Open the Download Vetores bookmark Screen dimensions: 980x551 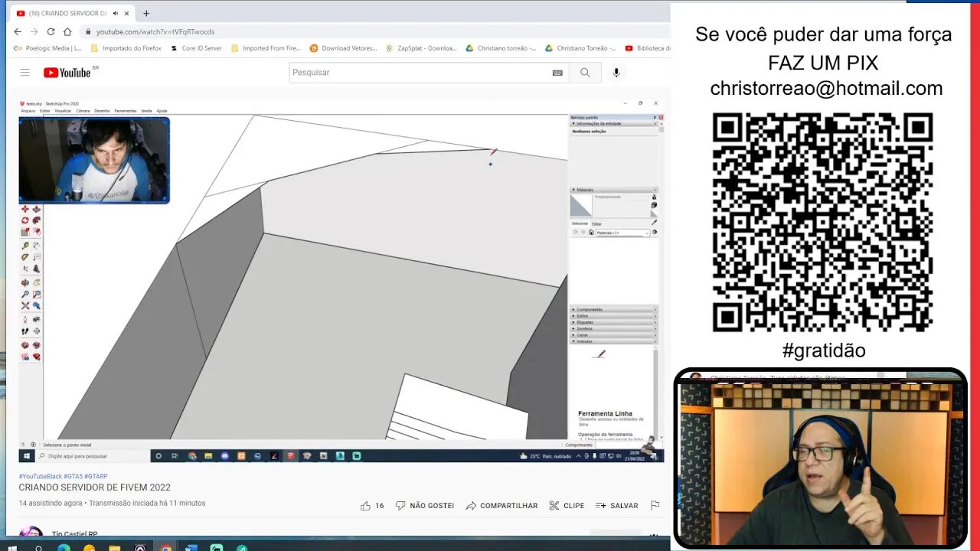click(x=343, y=48)
